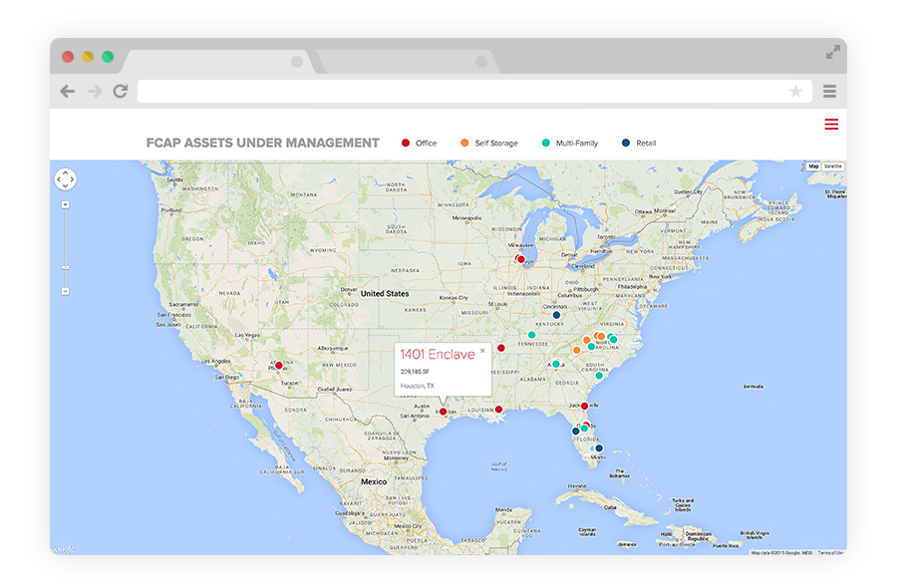
Task: Select the front red marker at Chicago
Action: [x=521, y=260]
